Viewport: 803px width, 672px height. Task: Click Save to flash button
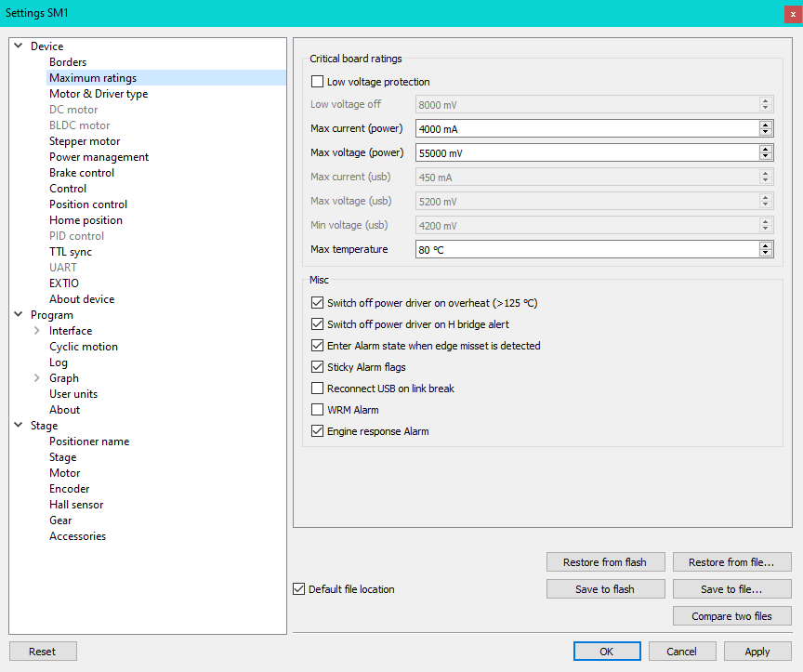(606, 589)
